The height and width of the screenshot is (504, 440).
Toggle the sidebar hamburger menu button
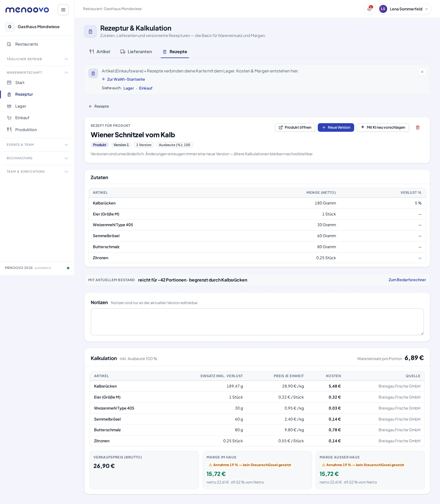coord(63,10)
